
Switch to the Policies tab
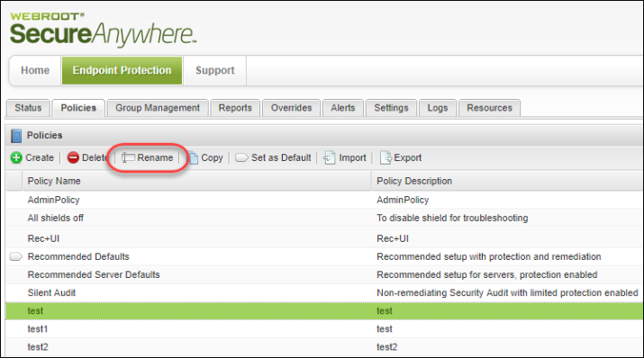coord(78,108)
